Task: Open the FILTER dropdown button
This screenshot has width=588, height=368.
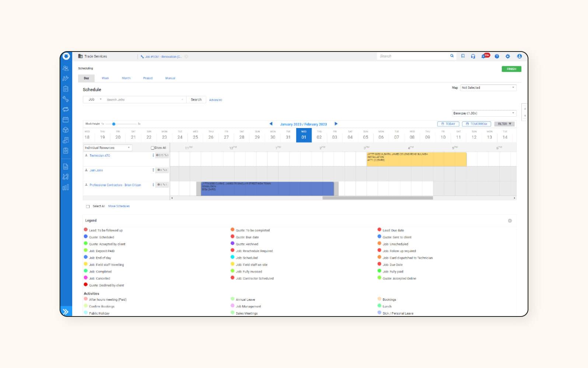Action: pos(504,124)
